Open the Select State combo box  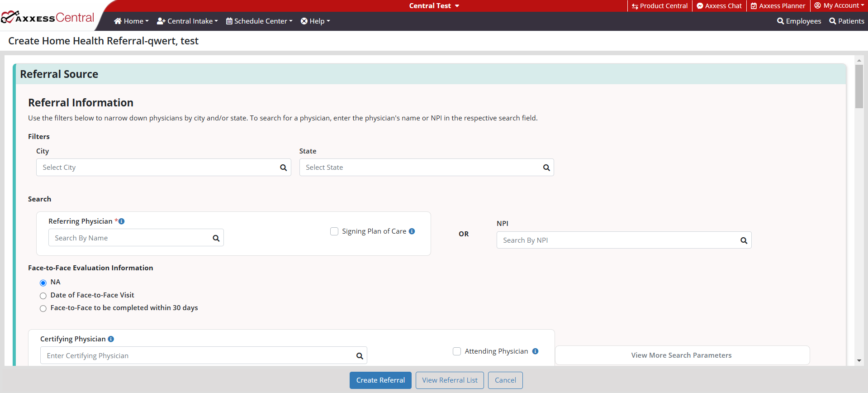[427, 168]
